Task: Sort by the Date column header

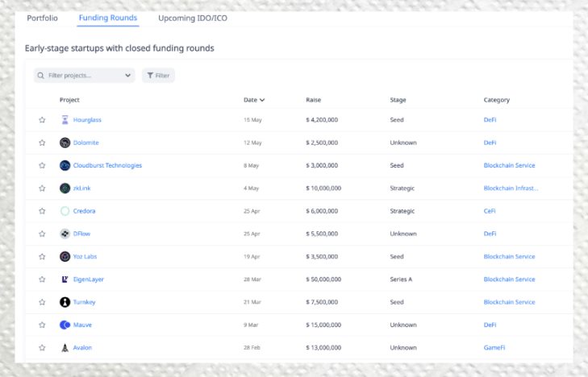Action: click(254, 100)
